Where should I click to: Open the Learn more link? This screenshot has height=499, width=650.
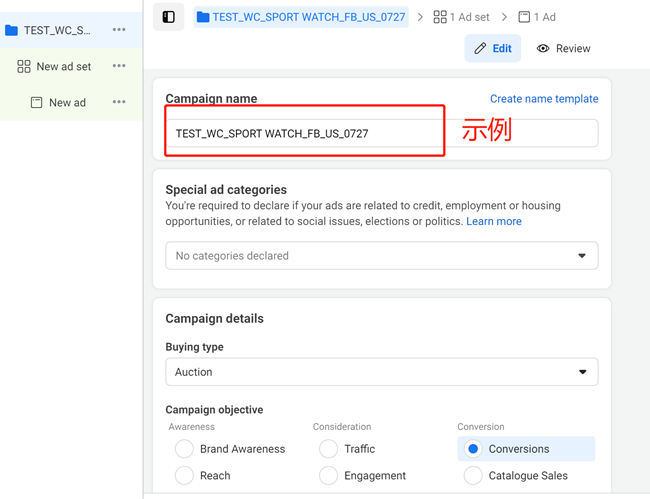(493, 221)
